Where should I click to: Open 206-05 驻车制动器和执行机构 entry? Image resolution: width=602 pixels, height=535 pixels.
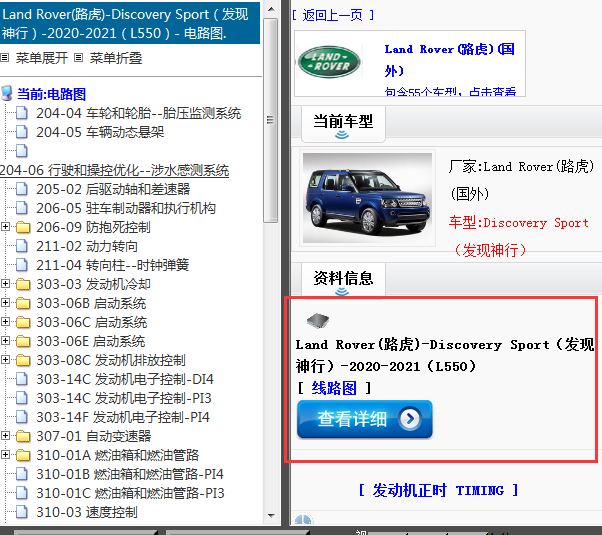[126, 208]
